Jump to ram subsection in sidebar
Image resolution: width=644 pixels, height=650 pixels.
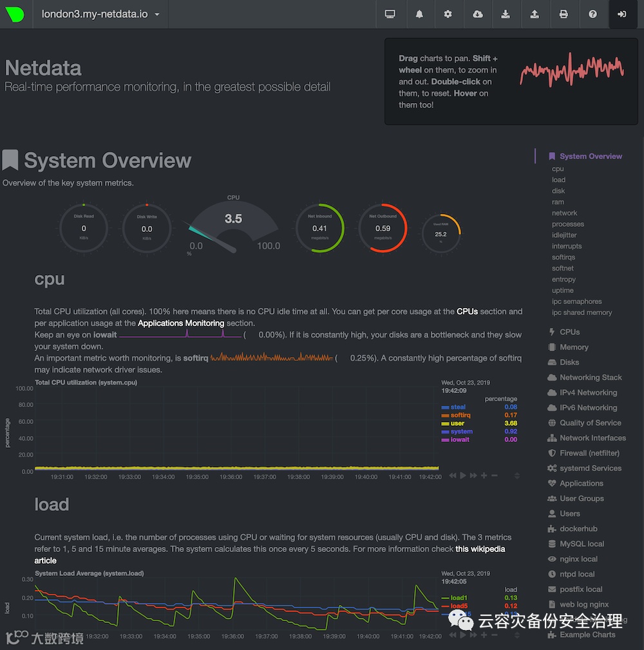click(558, 202)
